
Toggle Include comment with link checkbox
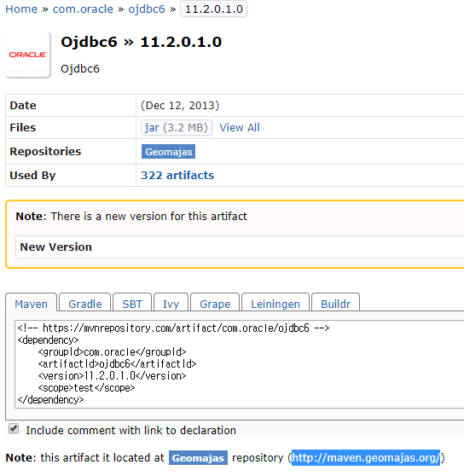pyautogui.click(x=14, y=429)
